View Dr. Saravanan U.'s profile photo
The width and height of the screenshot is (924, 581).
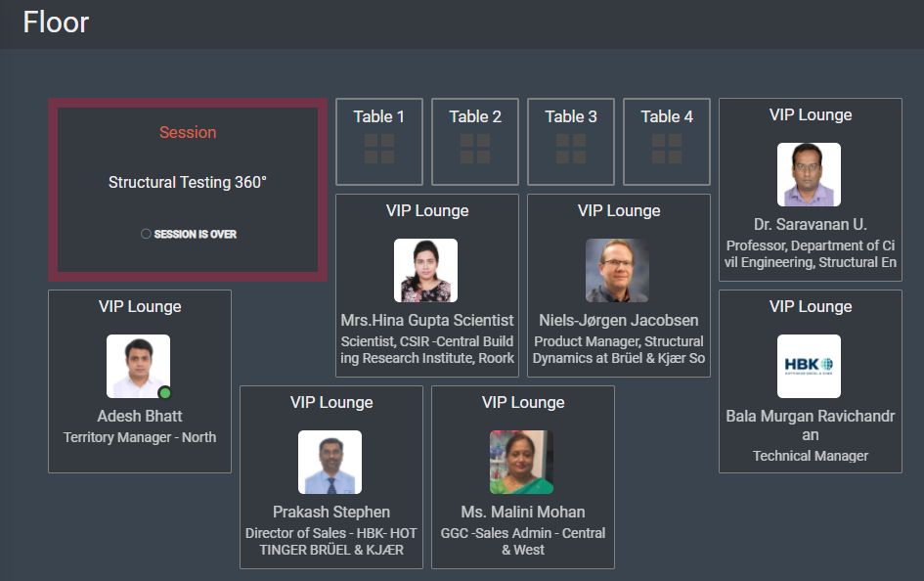click(x=809, y=174)
